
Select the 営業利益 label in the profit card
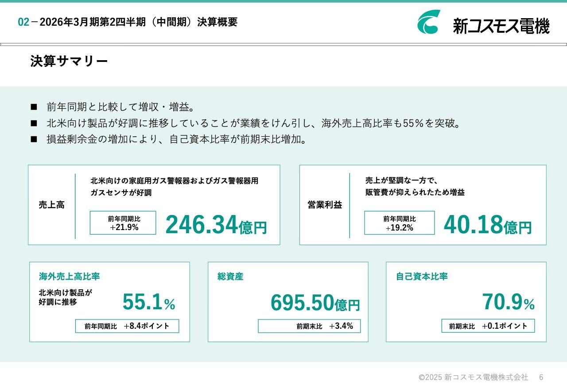coord(326,204)
